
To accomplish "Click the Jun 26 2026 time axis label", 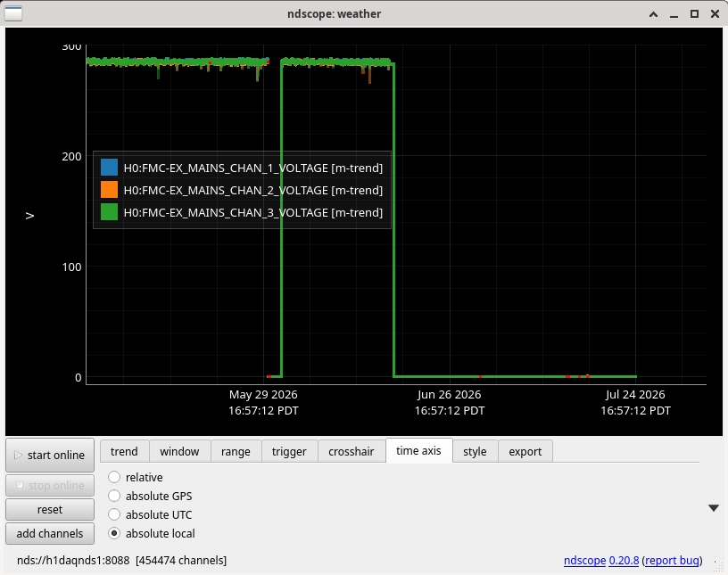I will (x=450, y=402).
